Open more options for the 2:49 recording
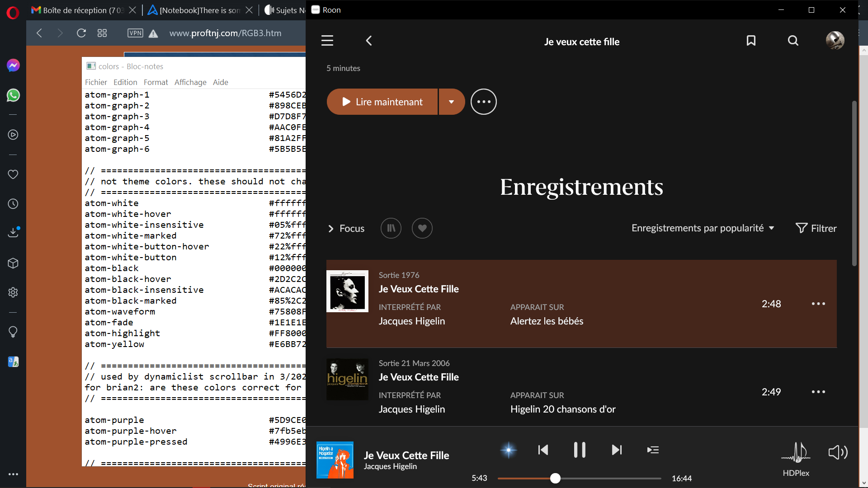The image size is (868, 488). tap(818, 392)
